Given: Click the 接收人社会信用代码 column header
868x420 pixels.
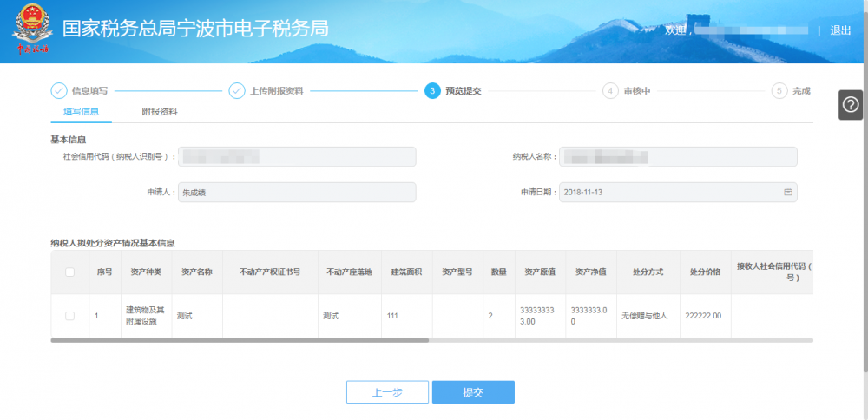Looking at the screenshot, I should click(773, 272).
